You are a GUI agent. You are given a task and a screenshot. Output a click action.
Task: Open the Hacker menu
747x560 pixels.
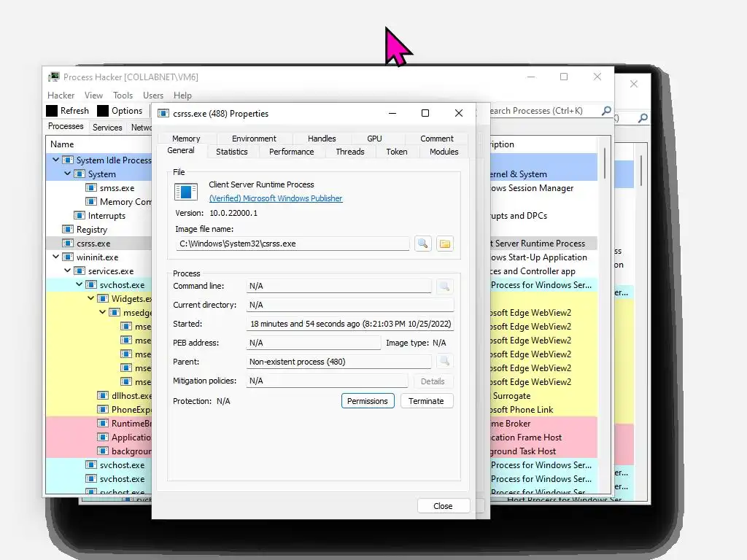(x=61, y=96)
